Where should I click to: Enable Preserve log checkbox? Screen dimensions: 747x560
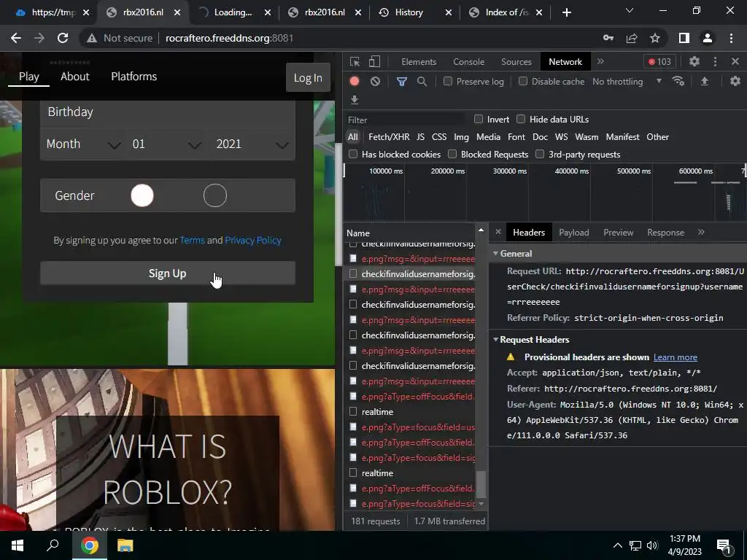[448, 82]
